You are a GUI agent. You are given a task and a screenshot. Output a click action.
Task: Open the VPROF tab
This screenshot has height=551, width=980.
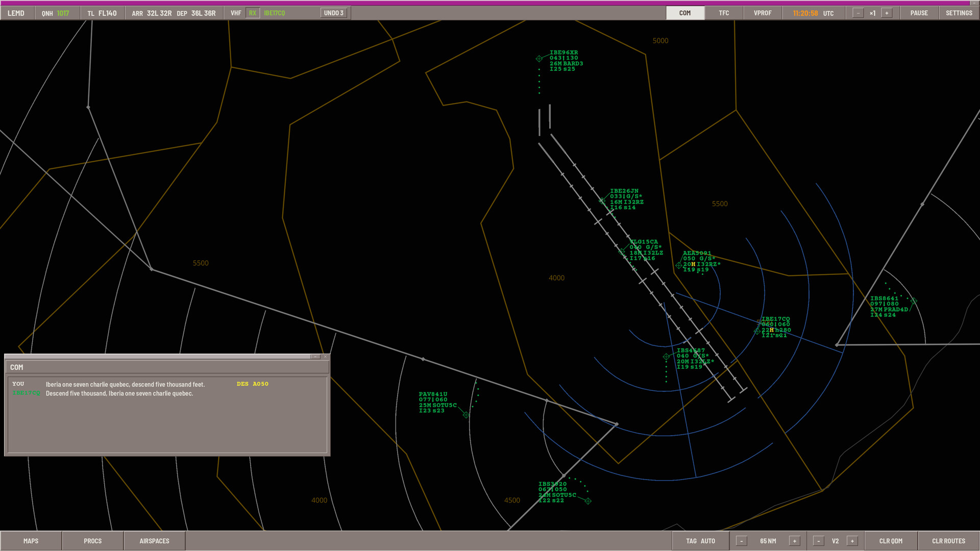[x=763, y=13]
